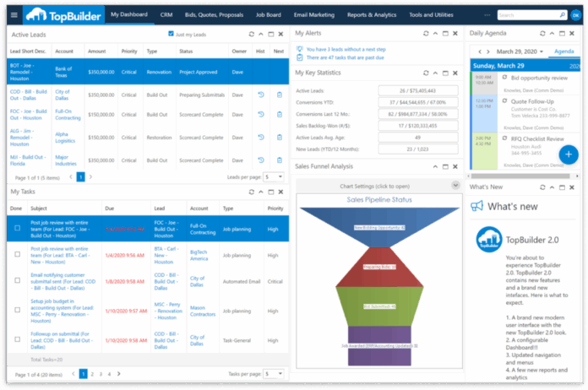The height and width of the screenshot is (390, 588).
Task: Refresh the My Tasks panel
Action: click(251, 192)
